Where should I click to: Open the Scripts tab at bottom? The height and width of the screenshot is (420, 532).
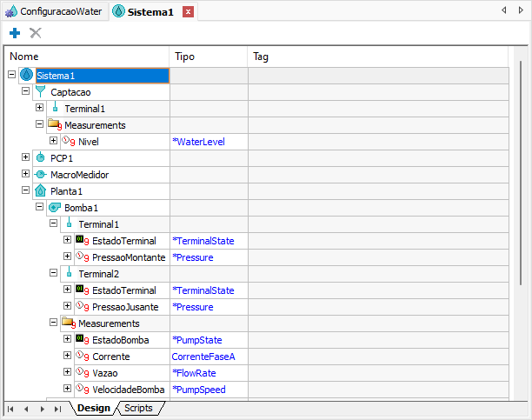[x=138, y=408]
